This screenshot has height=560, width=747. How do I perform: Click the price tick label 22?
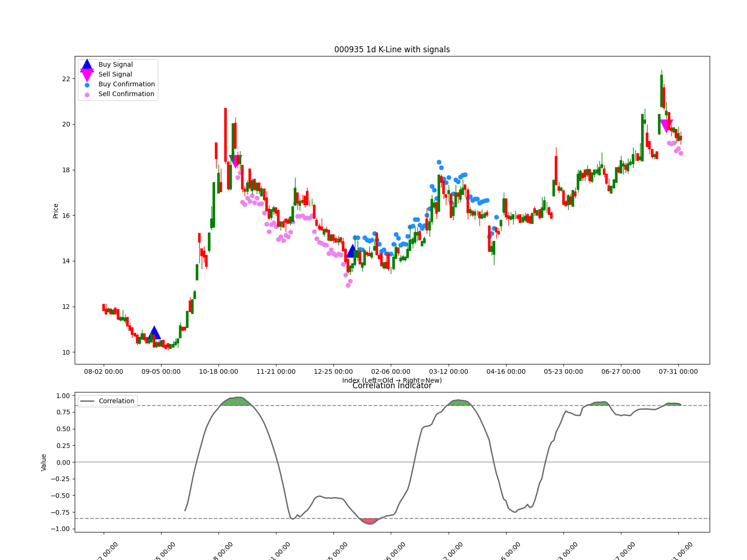point(66,79)
